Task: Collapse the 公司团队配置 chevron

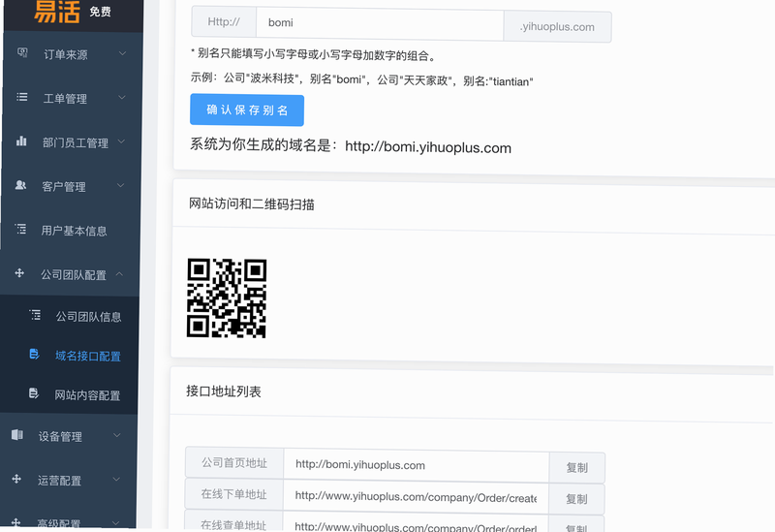Action: tap(119, 273)
